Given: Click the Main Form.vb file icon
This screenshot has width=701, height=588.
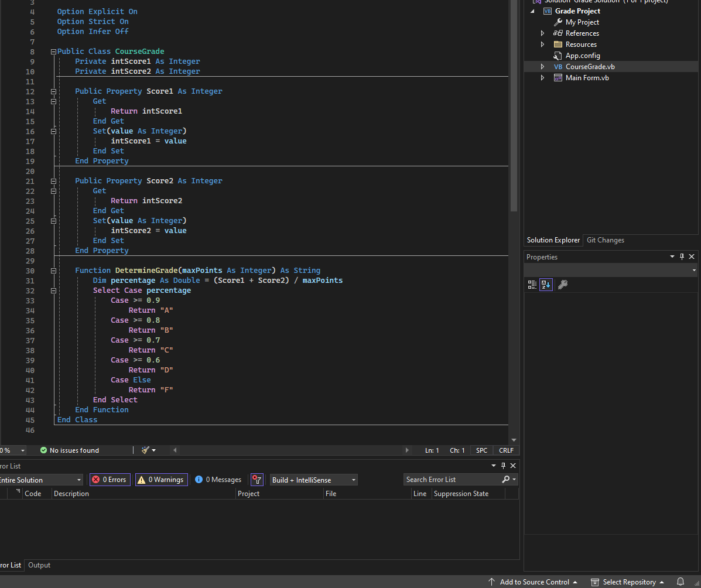Looking at the screenshot, I should click(x=558, y=78).
